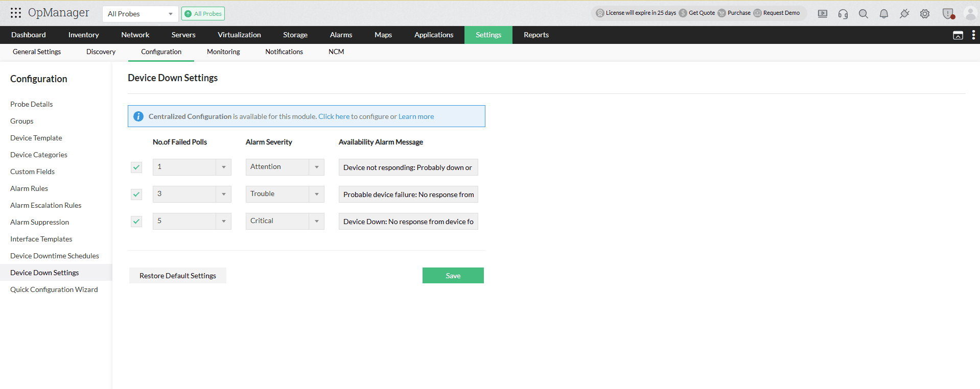980x389 pixels.
Task: Click the Get Quote dollar icon
Action: point(683,13)
